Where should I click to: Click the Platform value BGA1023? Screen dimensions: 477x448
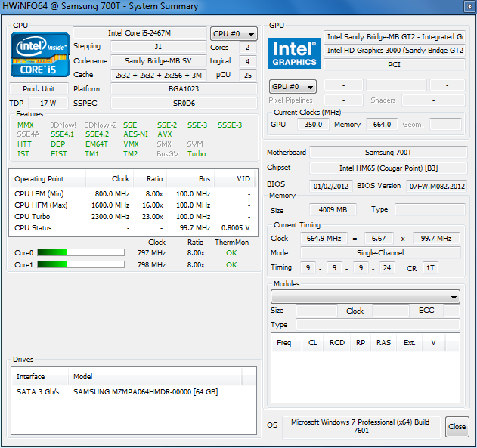click(184, 88)
